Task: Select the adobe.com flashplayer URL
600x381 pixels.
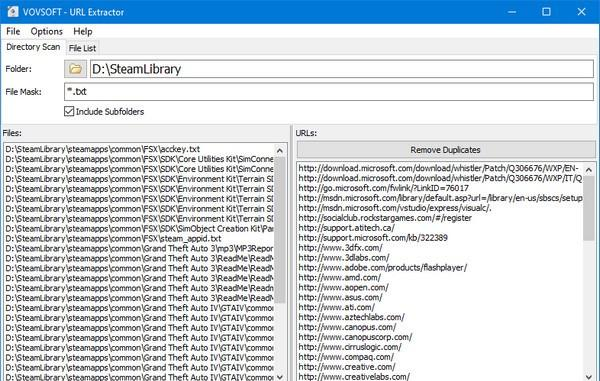Action: pyautogui.click(x=383, y=268)
